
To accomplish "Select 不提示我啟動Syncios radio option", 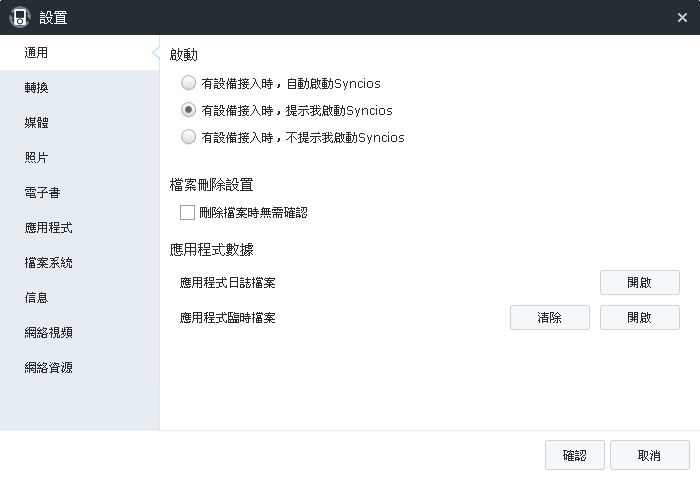I will pos(188,137).
